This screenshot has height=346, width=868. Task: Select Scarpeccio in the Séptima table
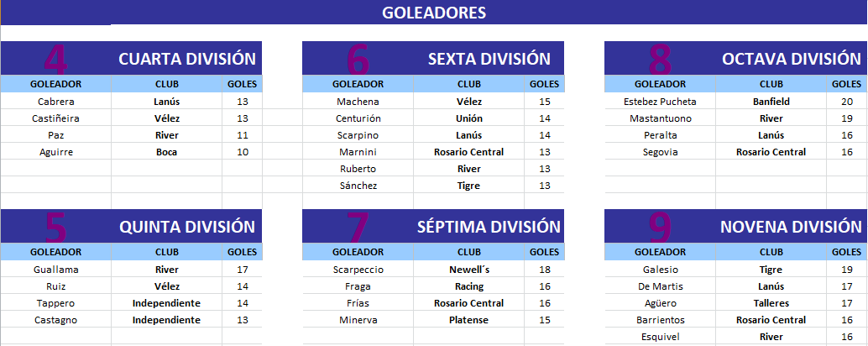(x=358, y=270)
